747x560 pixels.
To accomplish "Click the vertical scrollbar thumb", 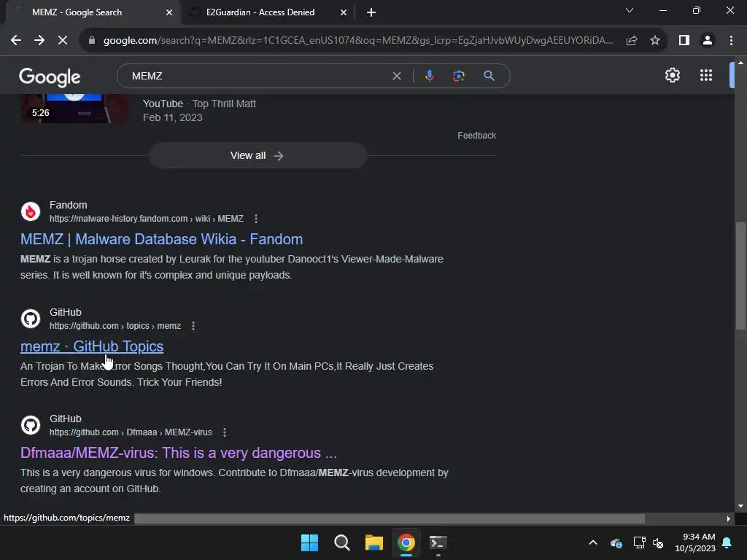I will click(740, 276).
